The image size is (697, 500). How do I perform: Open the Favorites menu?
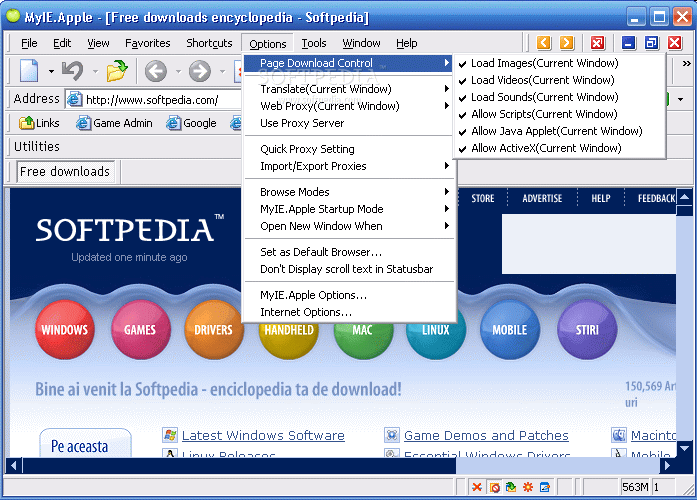[148, 43]
